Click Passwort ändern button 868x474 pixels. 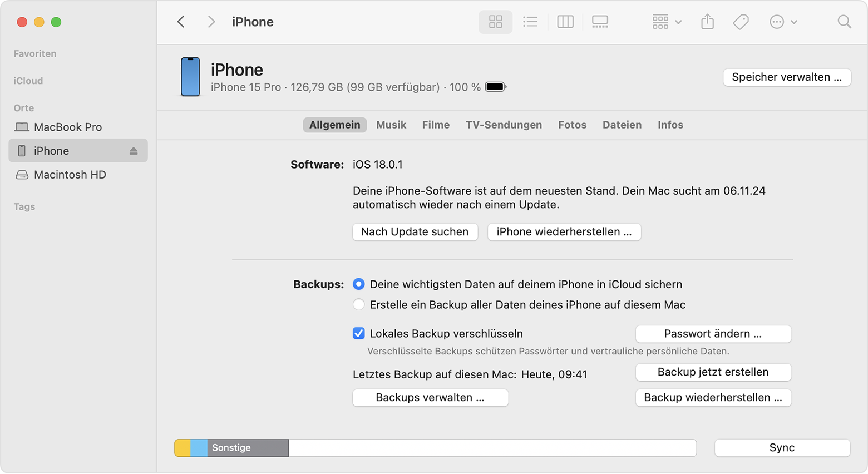pos(713,334)
